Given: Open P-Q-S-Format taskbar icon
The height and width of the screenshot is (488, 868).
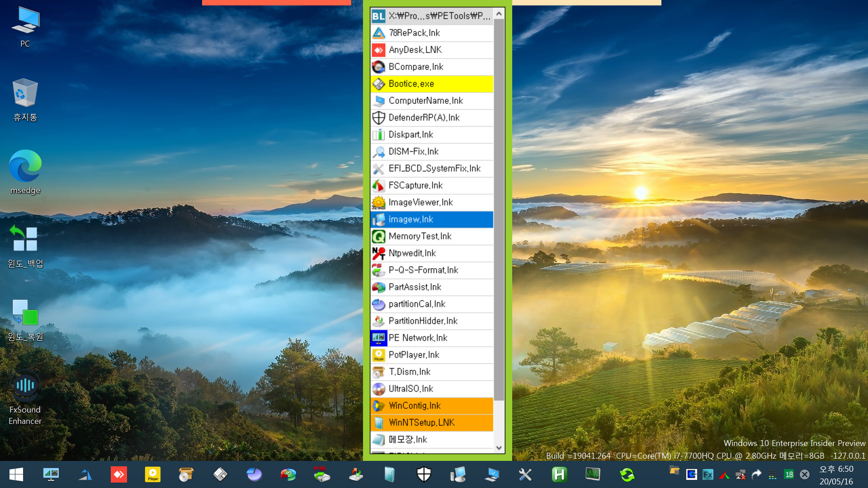Looking at the screenshot, I should (322, 474).
